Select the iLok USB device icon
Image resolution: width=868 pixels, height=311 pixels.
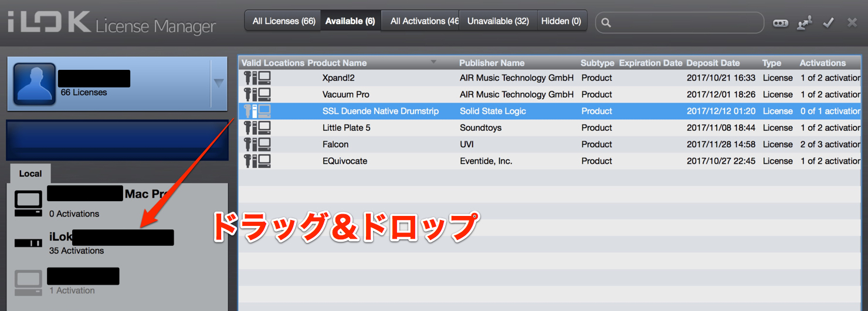(28, 242)
